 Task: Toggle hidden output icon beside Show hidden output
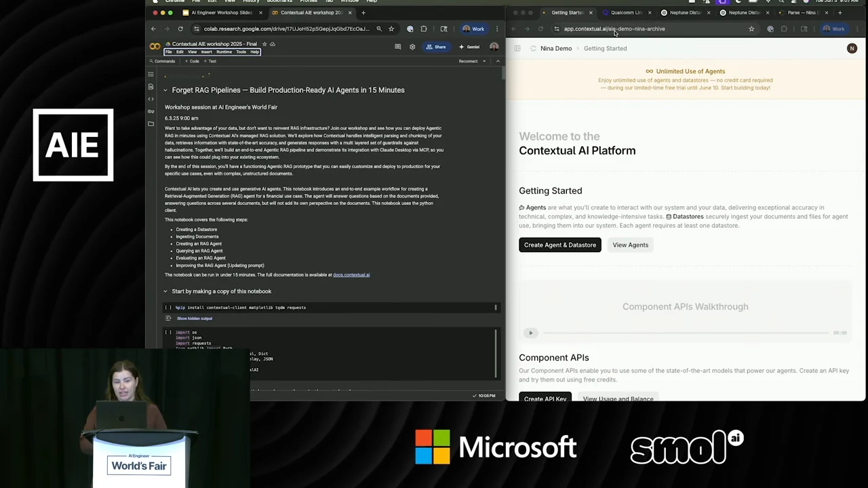(x=168, y=319)
